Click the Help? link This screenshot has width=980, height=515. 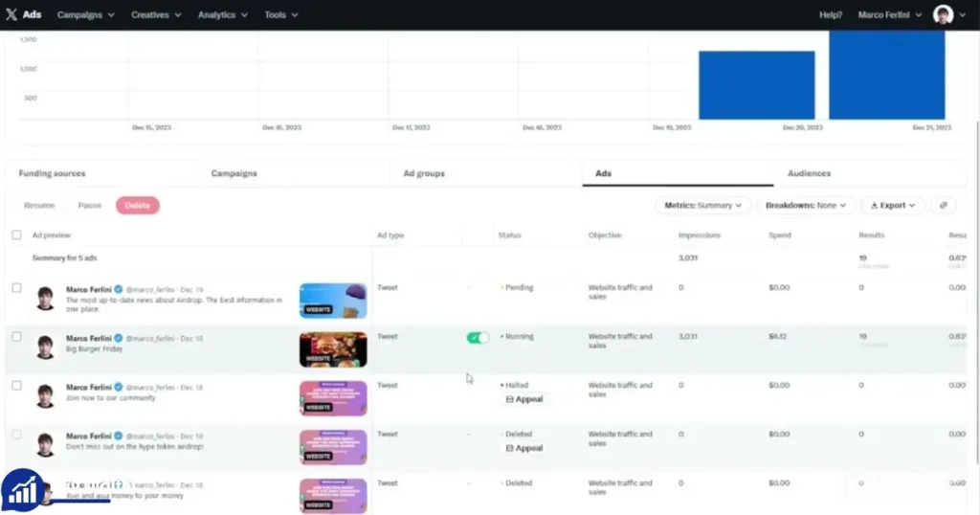point(831,14)
